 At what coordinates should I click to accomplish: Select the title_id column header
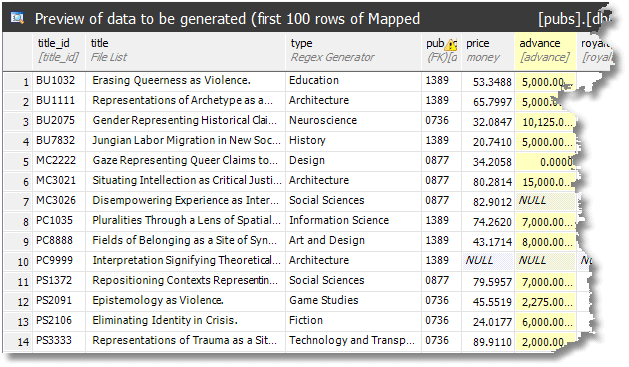[59, 52]
